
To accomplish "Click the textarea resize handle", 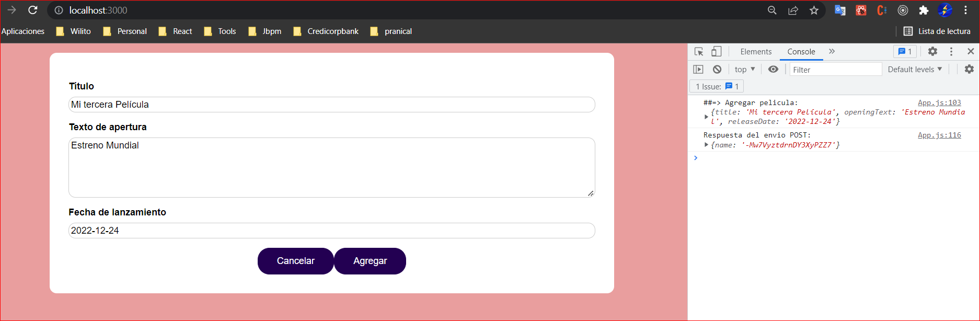I will click(591, 193).
